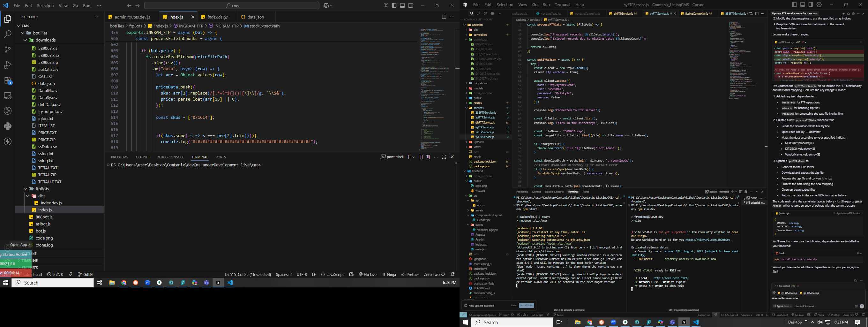
Task: Click Go Live in VS Code status bar
Action: coord(368,274)
